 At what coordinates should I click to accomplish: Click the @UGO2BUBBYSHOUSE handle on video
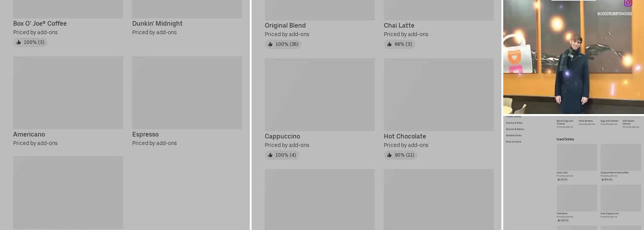(615, 14)
